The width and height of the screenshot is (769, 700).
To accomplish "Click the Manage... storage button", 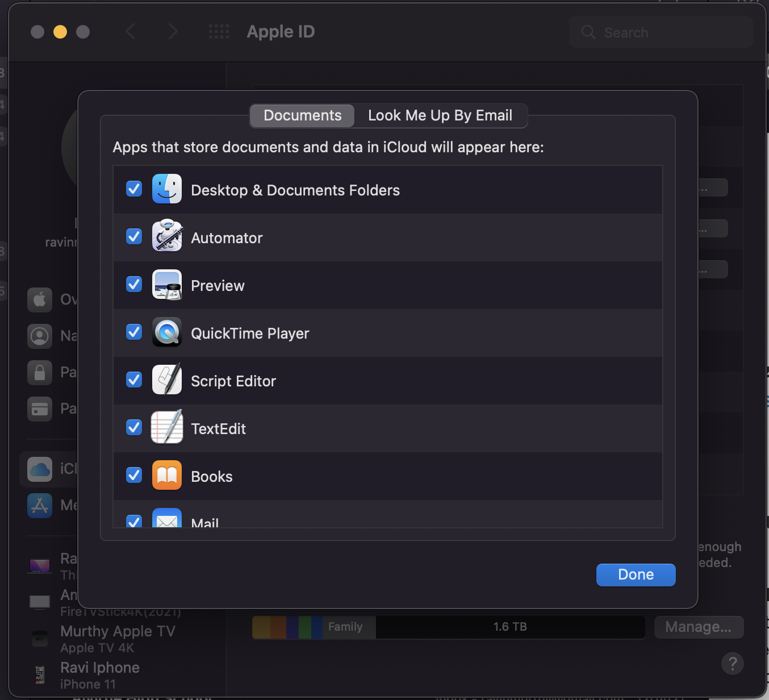I will point(699,627).
